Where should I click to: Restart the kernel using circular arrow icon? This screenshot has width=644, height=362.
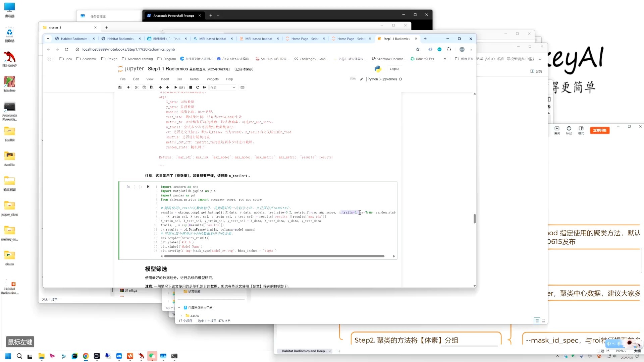(198, 87)
